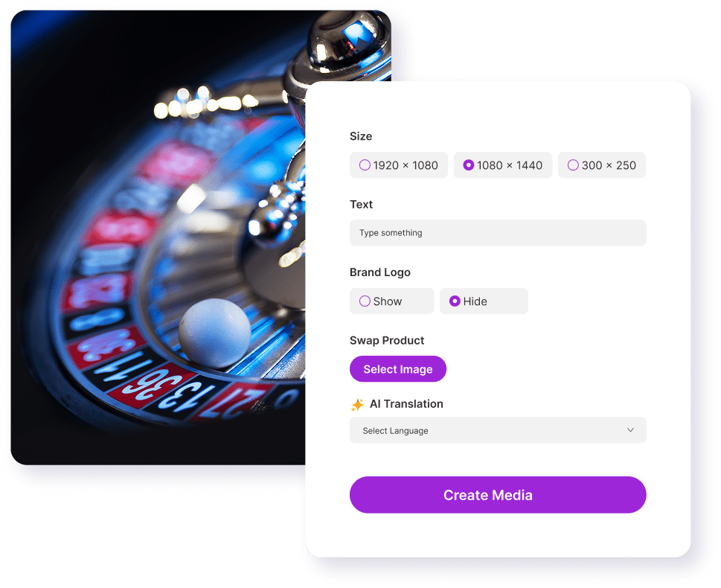Click the Create Media button
The image size is (721, 588).
click(x=498, y=495)
